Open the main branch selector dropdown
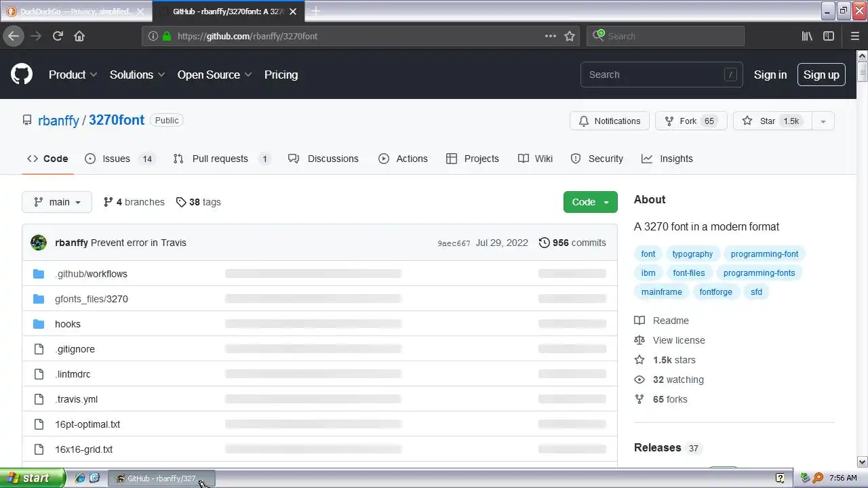This screenshot has height=488, width=868. (57, 202)
